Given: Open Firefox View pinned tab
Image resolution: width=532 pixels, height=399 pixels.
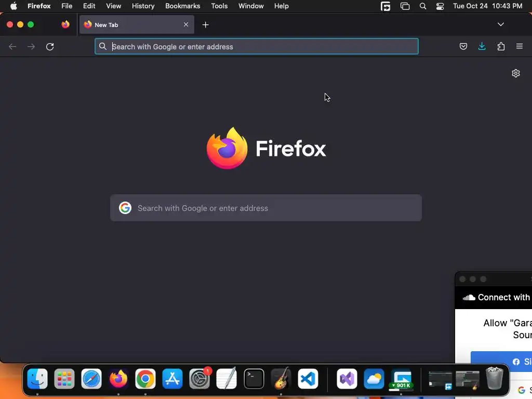Looking at the screenshot, I should [x=65, y=24].
